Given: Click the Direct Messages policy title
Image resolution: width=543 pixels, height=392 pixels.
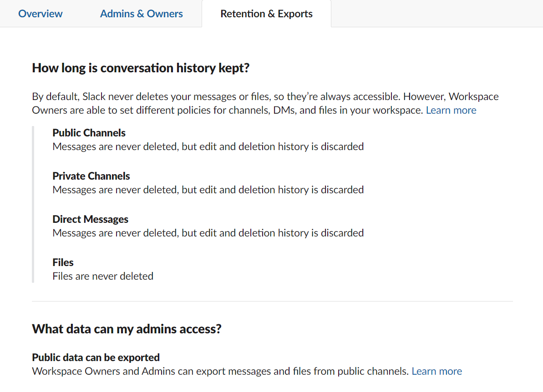Looking at the screenshot, I should coord(91,219).
